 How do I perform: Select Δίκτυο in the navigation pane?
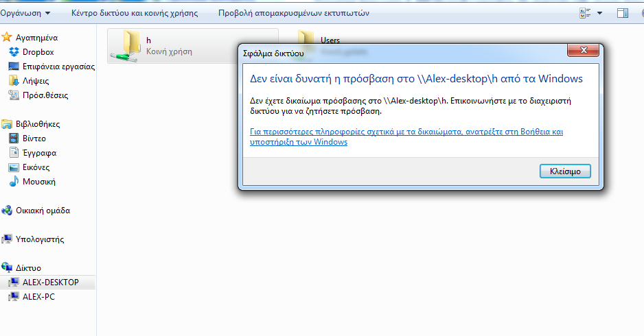pos(28,268)
